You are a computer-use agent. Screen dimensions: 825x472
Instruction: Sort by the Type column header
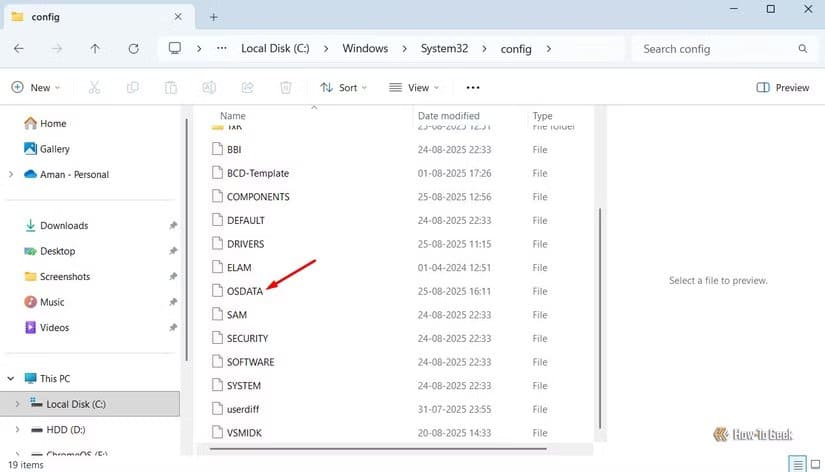click(x=542, y=116)
